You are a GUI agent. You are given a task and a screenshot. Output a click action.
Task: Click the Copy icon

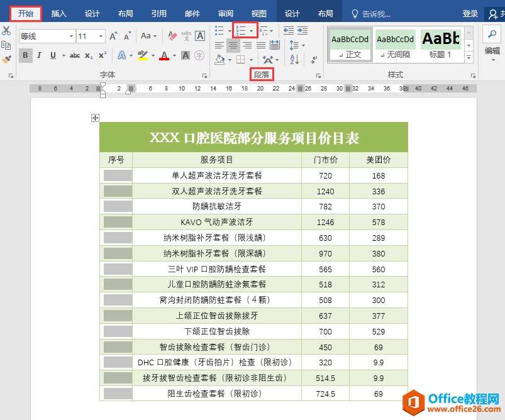click(x=6, y=45)
